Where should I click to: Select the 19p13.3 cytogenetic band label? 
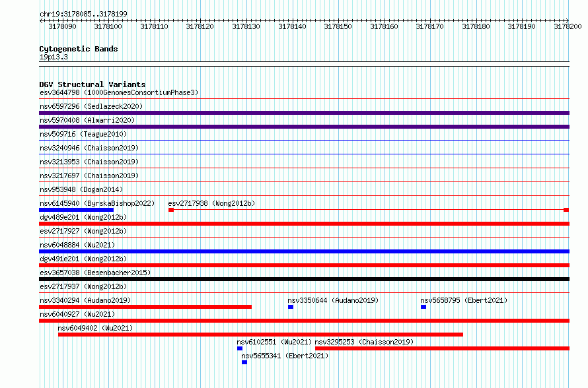click(x=54, y=57)
